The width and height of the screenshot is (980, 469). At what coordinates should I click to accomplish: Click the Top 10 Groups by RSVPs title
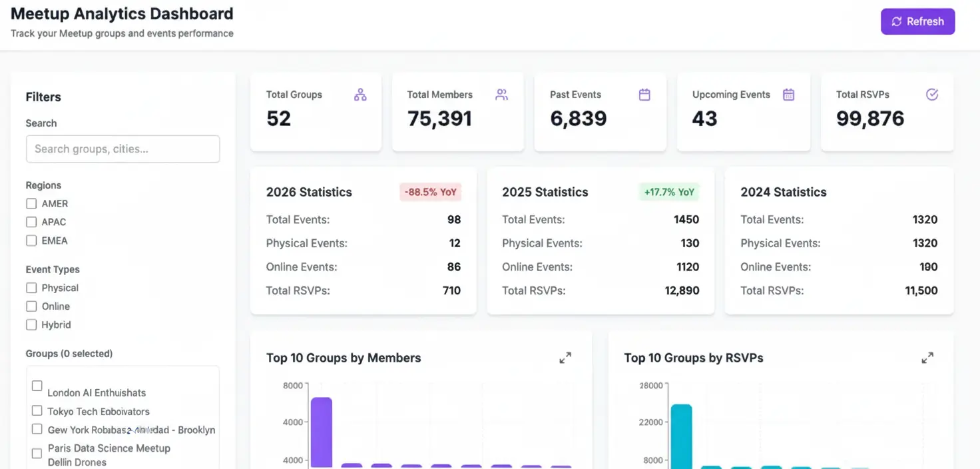pos(694,358)
